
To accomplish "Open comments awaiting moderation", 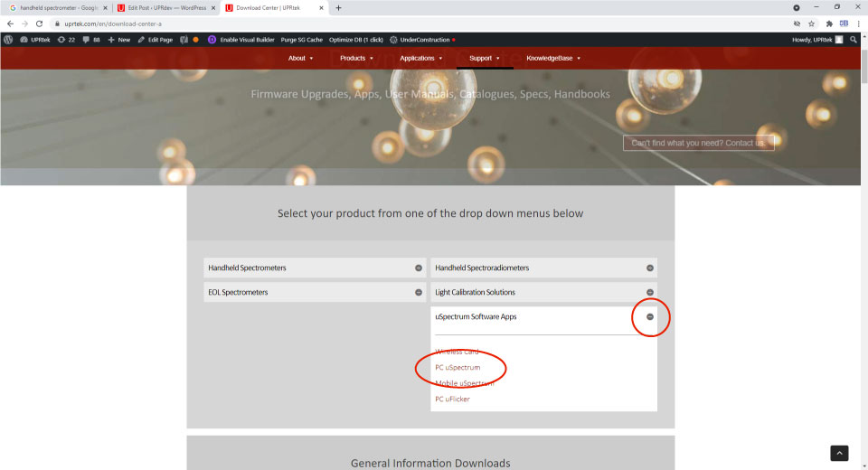I will tap(91, 40).
